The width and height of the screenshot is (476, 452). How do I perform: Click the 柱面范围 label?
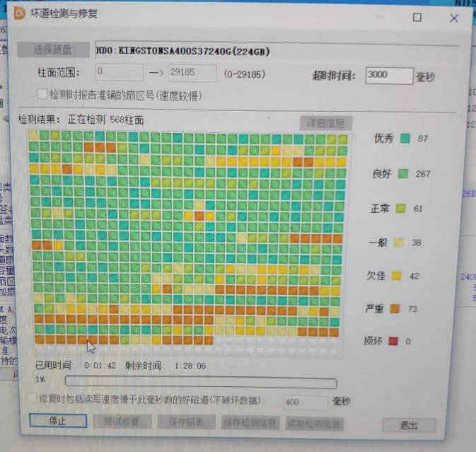(58, 73)
